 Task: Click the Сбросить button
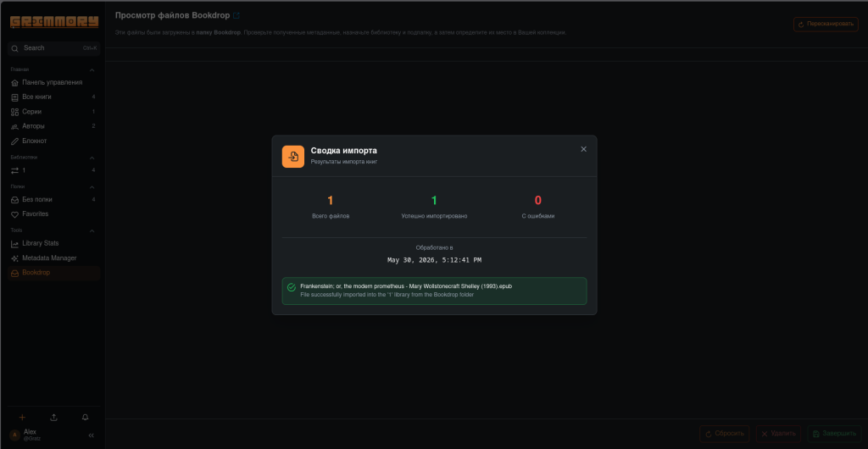click(725, 434)
